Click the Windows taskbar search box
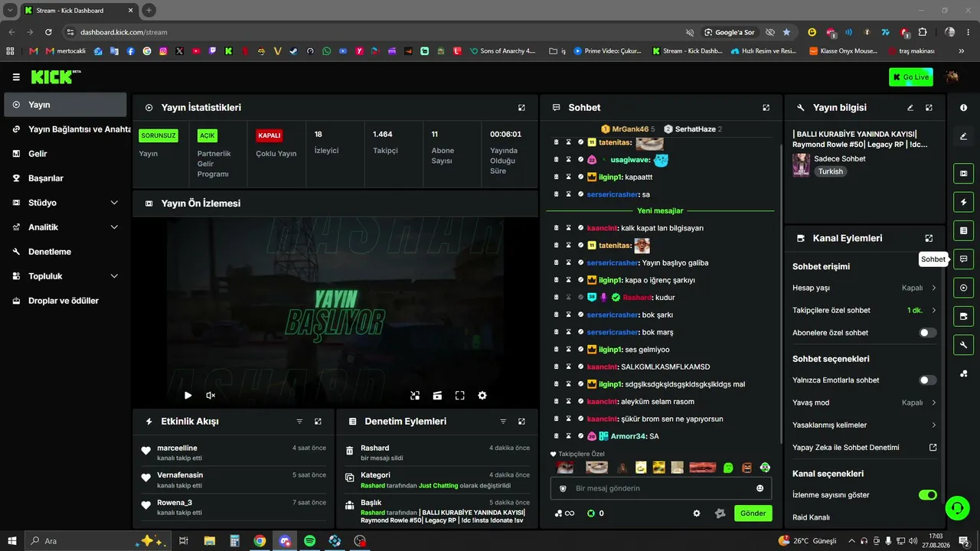The height and width of the screenshot is (551, 980). click(x=96, y=541)
